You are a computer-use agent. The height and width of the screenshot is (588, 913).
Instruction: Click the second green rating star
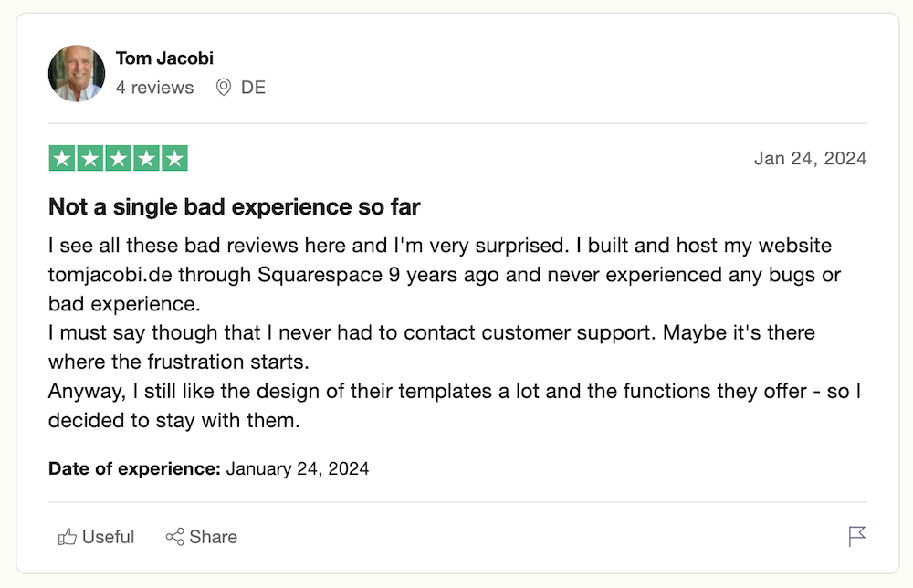pos(89,159)
